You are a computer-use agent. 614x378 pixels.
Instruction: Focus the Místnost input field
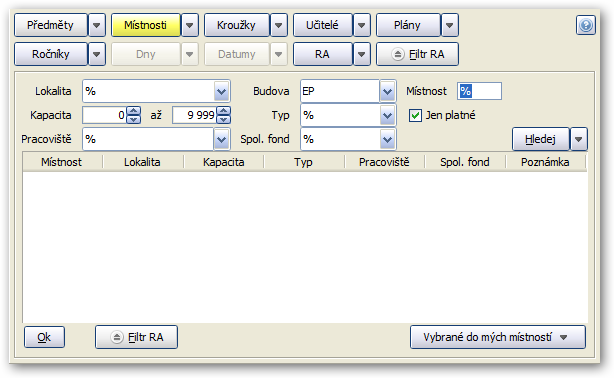click(x=479, y=91)
